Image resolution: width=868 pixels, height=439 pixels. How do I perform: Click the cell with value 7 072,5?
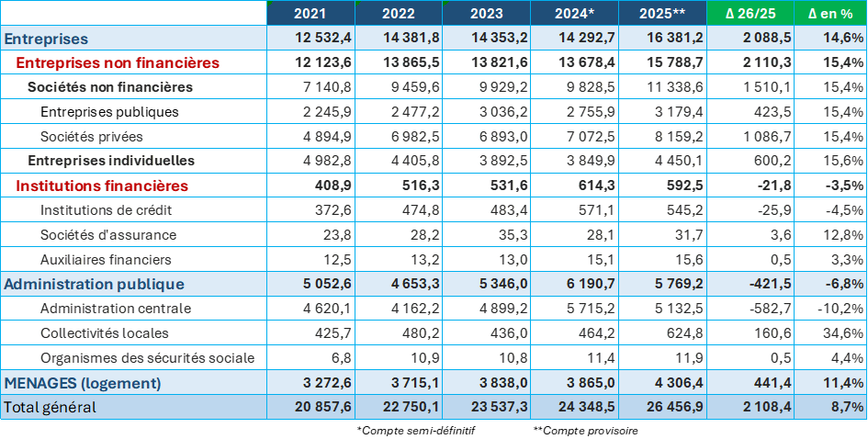[x=575, y=136]
